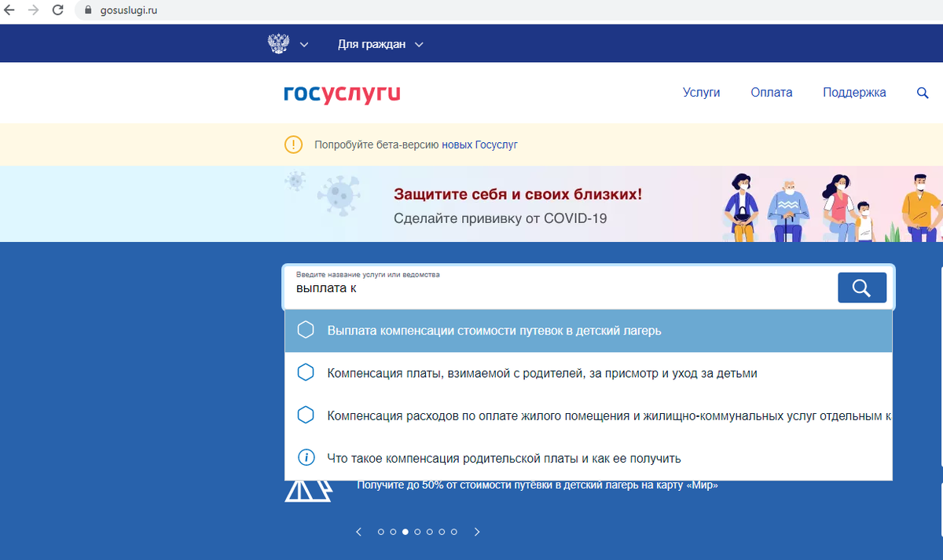This screenshot has width=943, height=560.
Task: Expand the language/region chevron near the emblem
Action: click(304, 44)
